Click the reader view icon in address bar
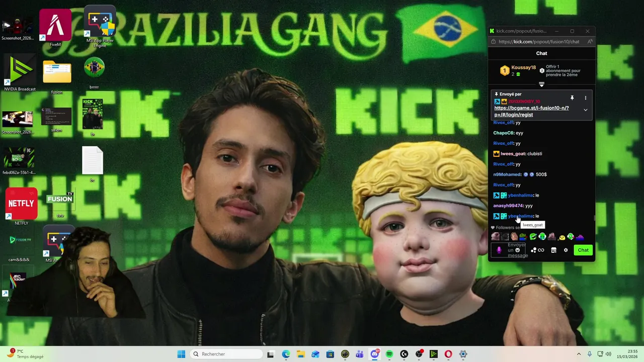 (590, 42)
